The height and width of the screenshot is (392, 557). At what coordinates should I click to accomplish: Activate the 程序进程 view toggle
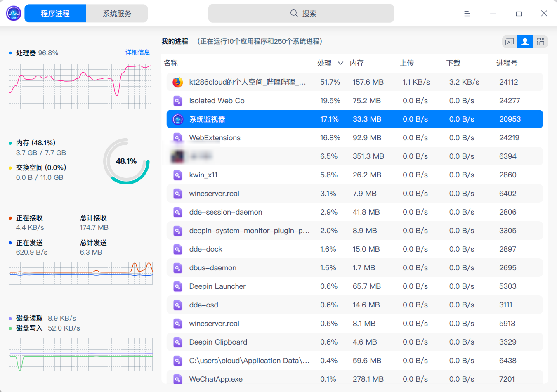[x=55, y=13]
